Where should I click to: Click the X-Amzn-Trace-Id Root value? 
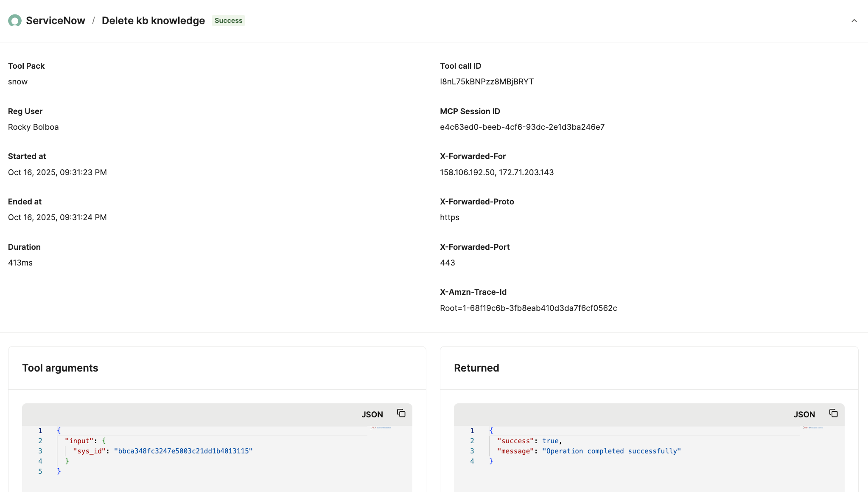click(x=528, y=308)
